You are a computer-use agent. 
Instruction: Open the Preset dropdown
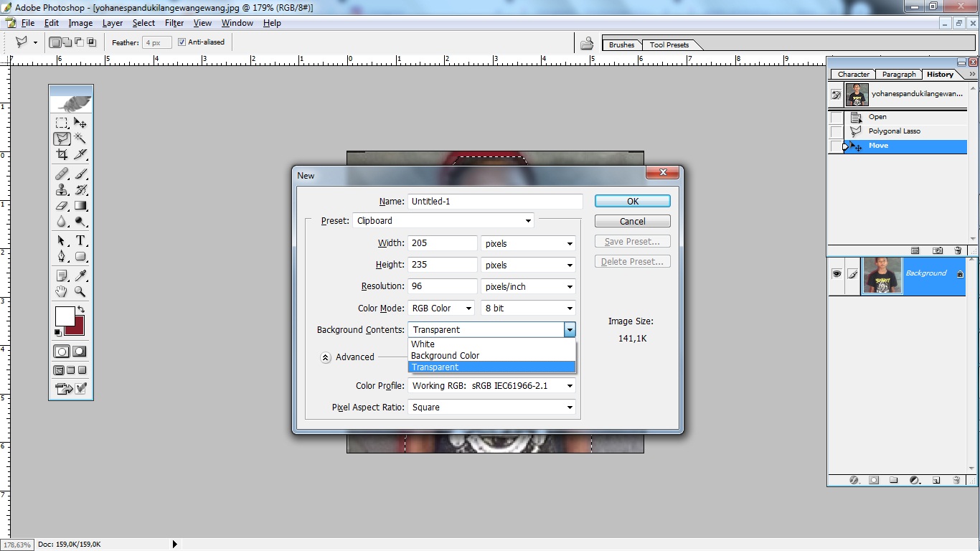click(x=443, y=221)
